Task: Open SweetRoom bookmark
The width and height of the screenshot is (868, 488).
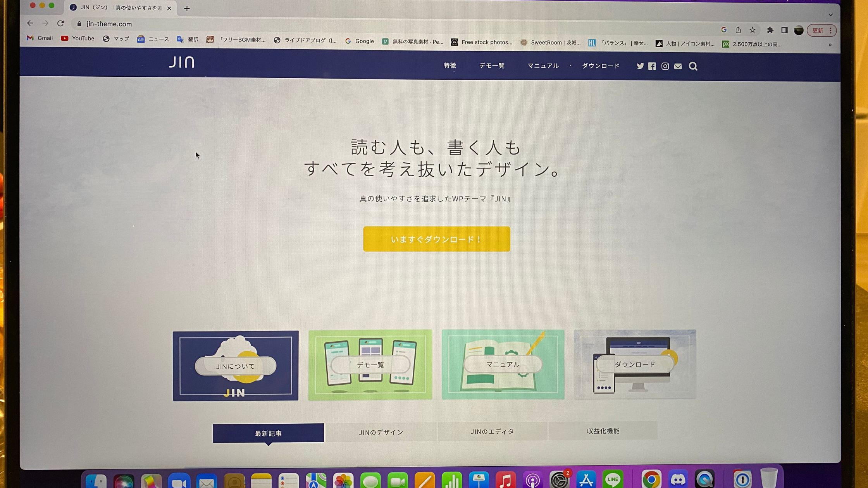Action: pyautogui.click(x=550, y=43)
